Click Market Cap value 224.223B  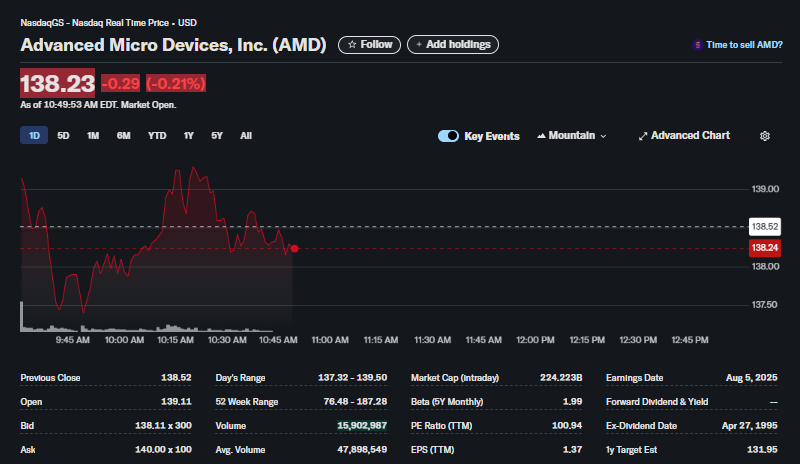coord(561,378)
